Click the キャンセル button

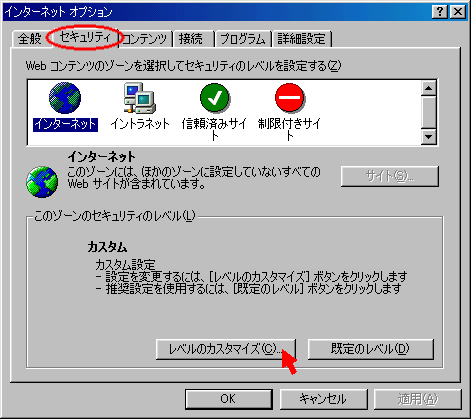[x=323, y=399]
